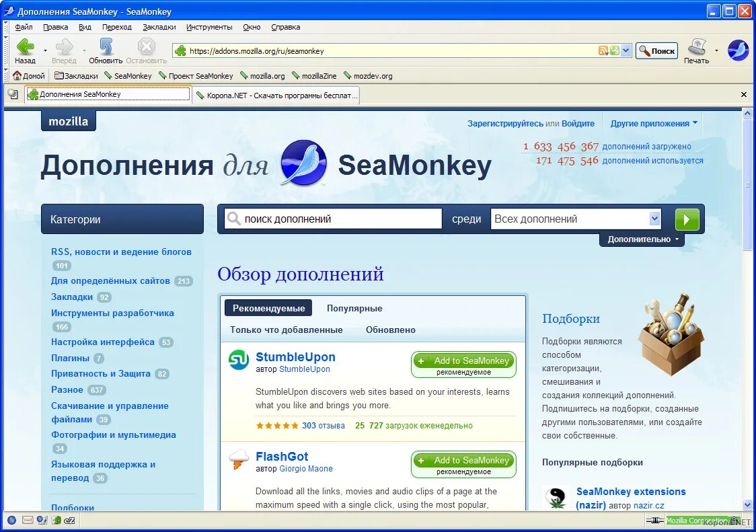The image size is (756, 532).
Task: Switch to the Kopona.NET tab
Action: tap(276, 96)
